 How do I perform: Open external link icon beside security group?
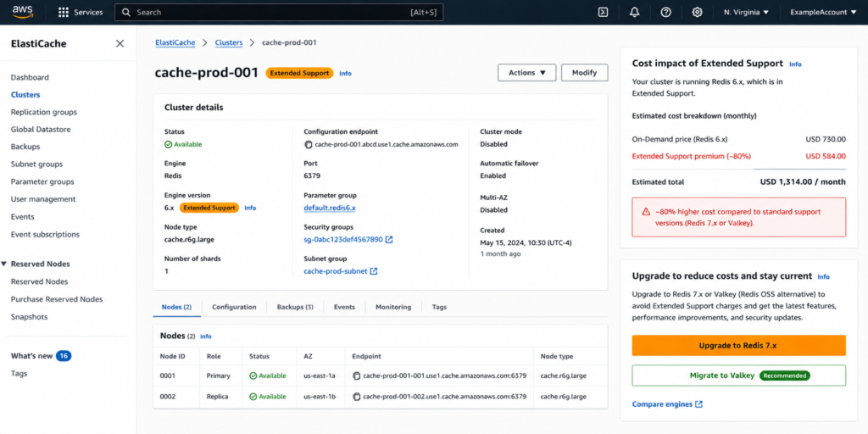point(389,240)
